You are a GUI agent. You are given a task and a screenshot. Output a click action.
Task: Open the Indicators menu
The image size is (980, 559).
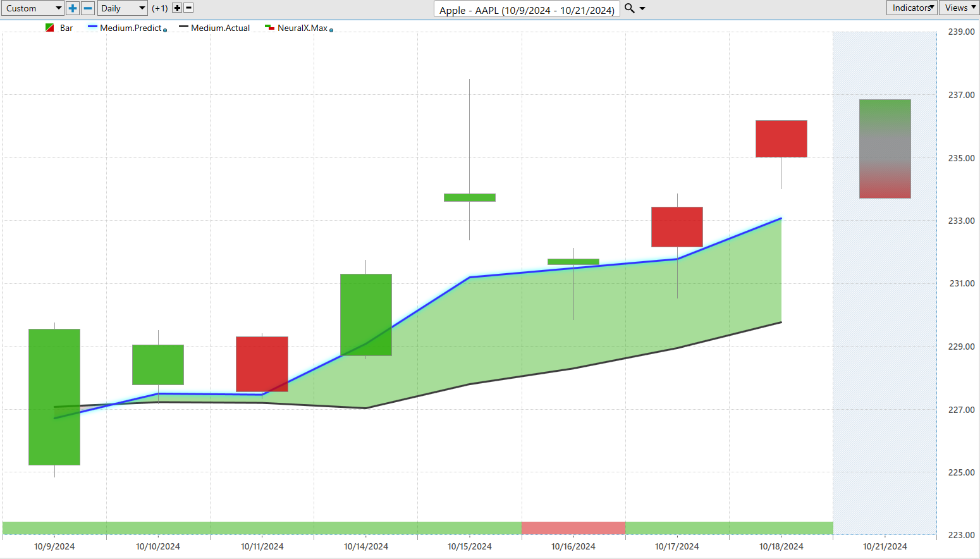(x=912, y=8)
